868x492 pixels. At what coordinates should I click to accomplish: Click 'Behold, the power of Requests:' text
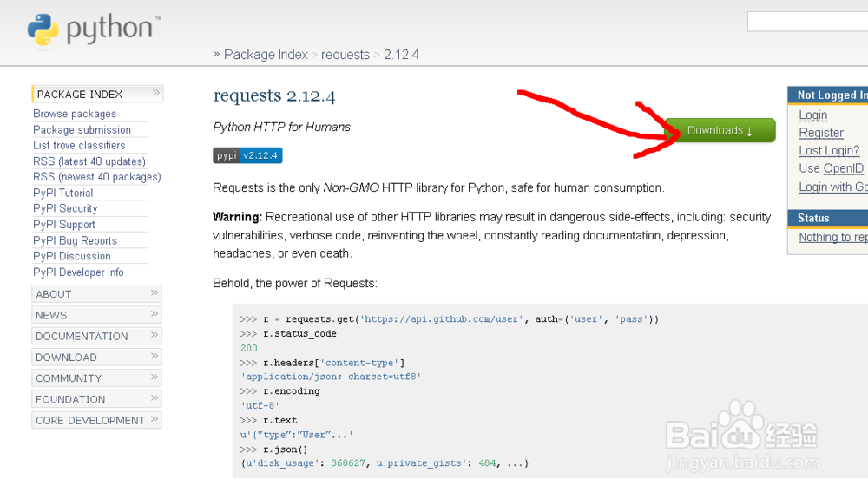tap(295, 284)
